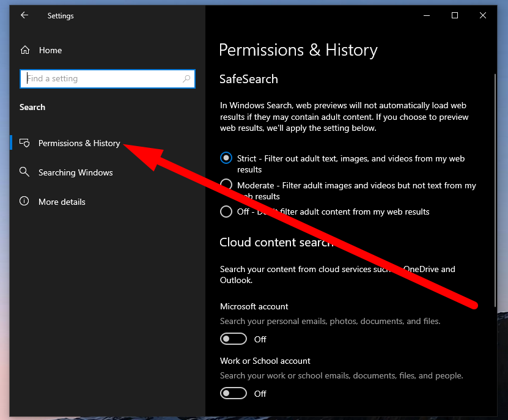The height and width of the screenshot is (420, 508).
Task: Enable Work or School account search
Action: pyautogui.click(x=234, y=393)
